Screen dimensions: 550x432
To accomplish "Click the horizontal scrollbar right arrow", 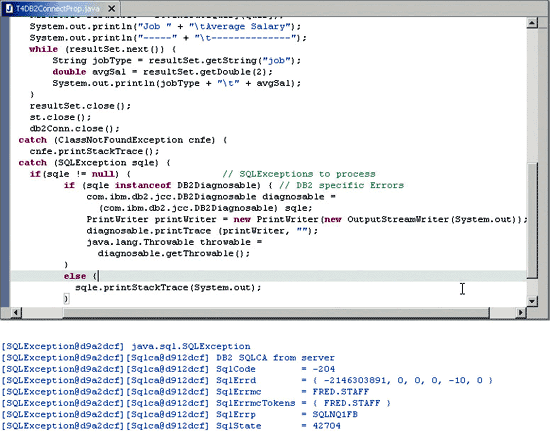I will [521, 312].
